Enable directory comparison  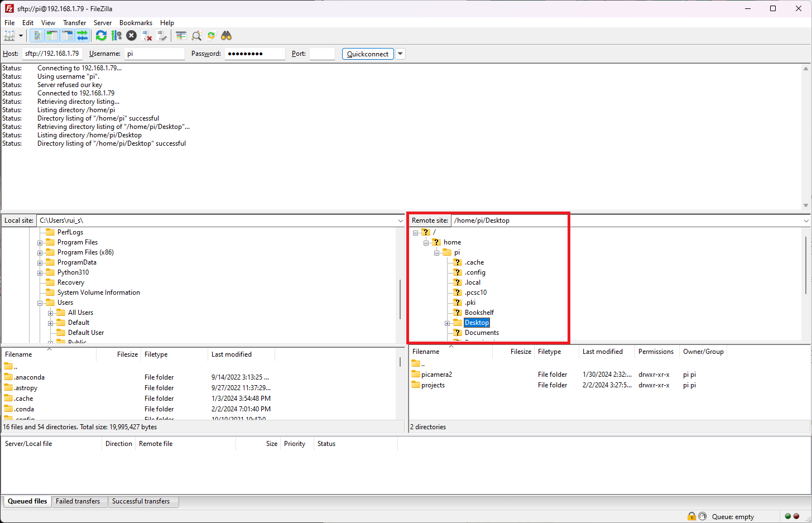tap(181, 35)
